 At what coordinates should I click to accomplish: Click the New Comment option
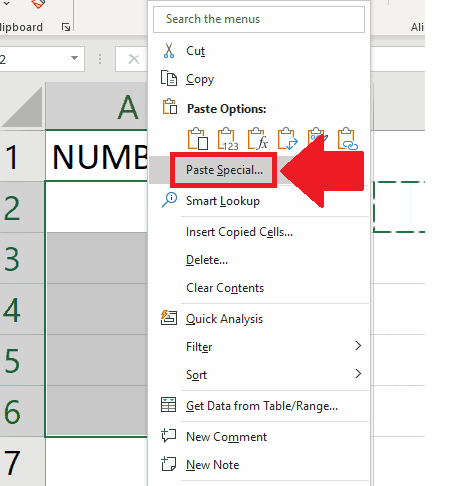[x=226, y=437]
